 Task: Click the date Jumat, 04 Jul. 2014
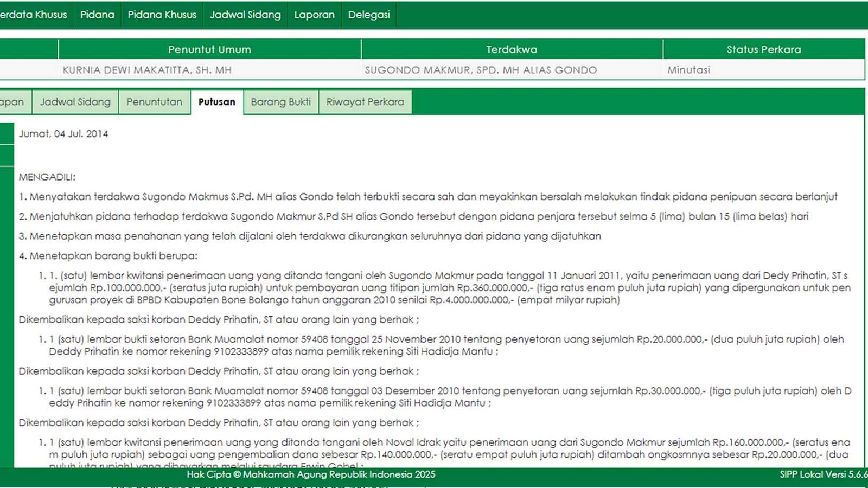(63, 134)
